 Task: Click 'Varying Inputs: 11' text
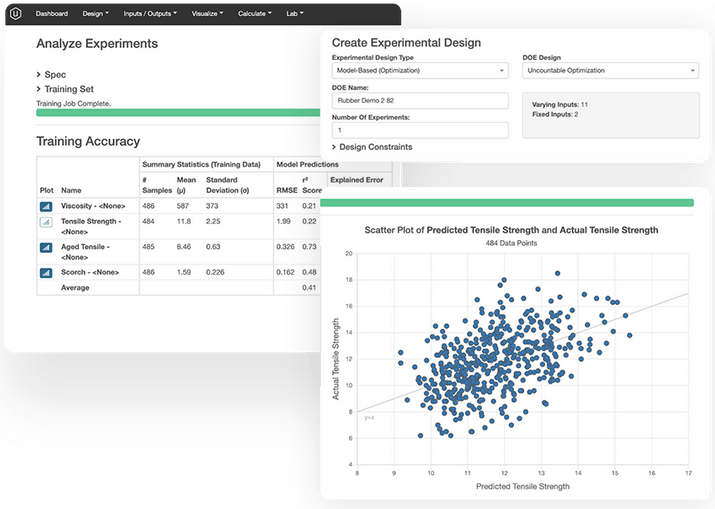tap(560, 104)
